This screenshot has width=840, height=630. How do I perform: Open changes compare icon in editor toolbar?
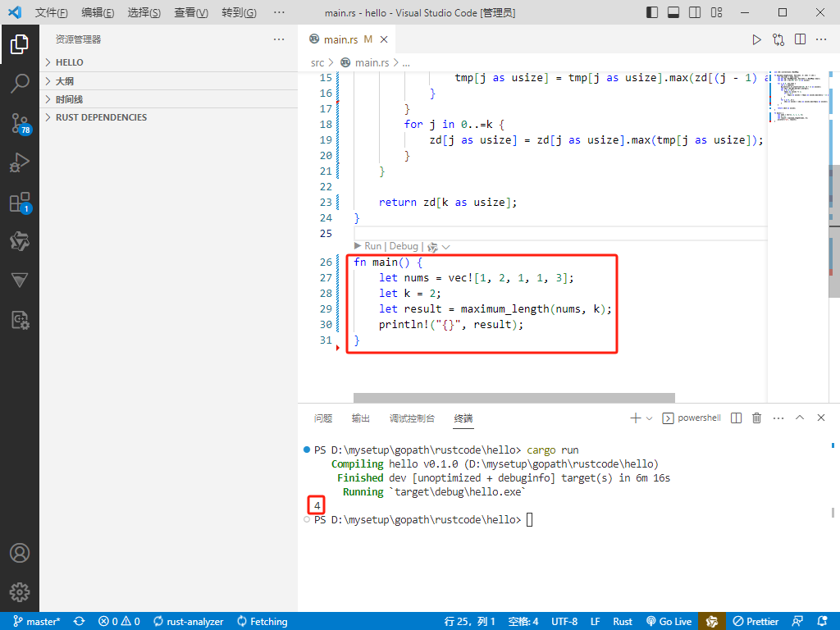(778, 39)
